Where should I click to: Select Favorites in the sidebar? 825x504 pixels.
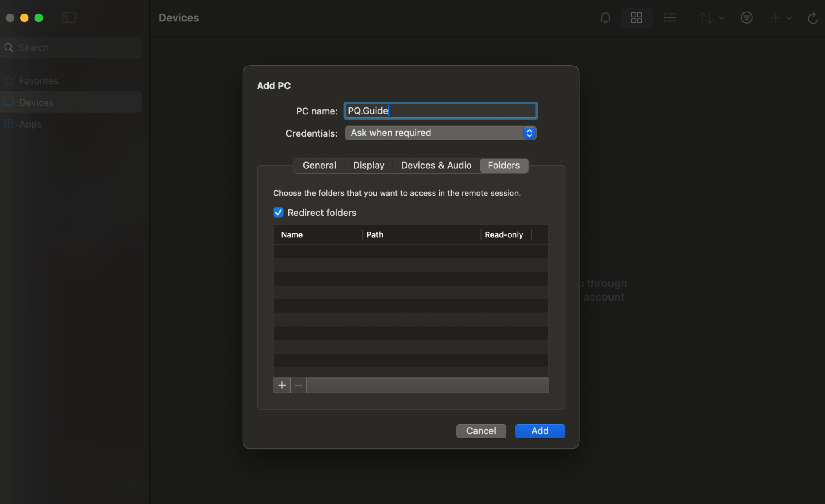pyautogui.click(x=38, y=81)
